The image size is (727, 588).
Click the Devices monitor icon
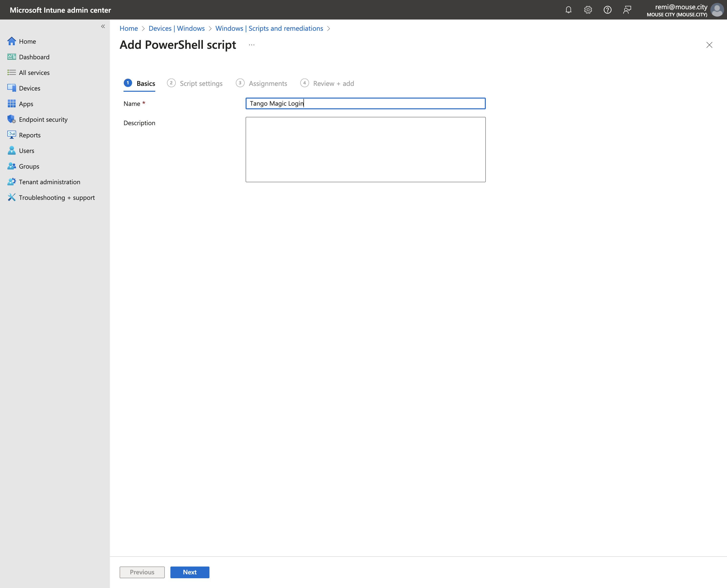coord(11,88)
